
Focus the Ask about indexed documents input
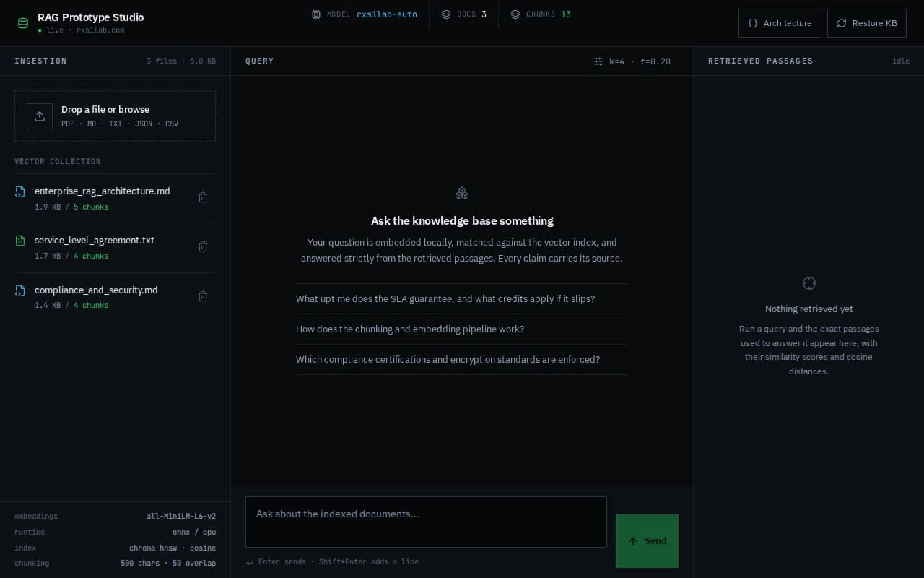[426, 522]
